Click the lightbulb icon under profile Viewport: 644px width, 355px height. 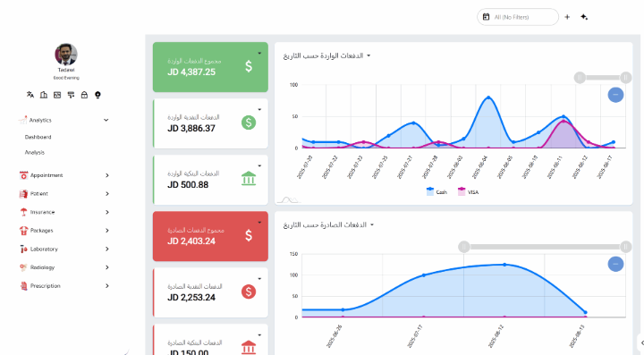(x=97, y=95)
